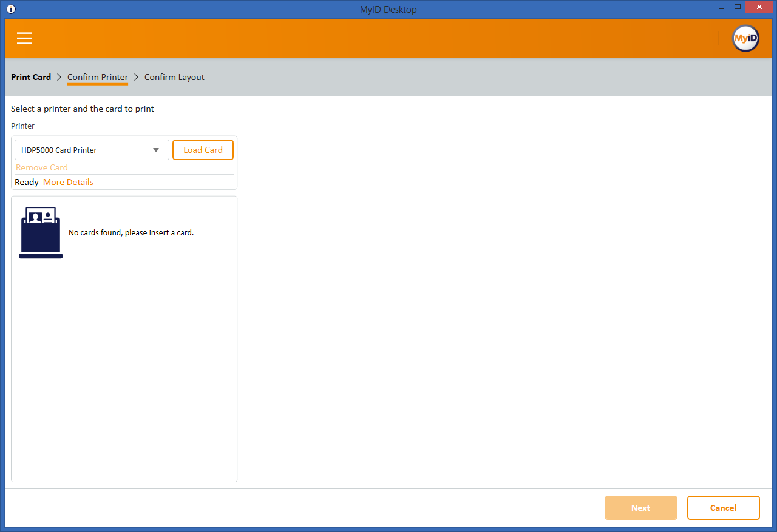
Task: Open More Details for printer status
Action: pos(68,182)
